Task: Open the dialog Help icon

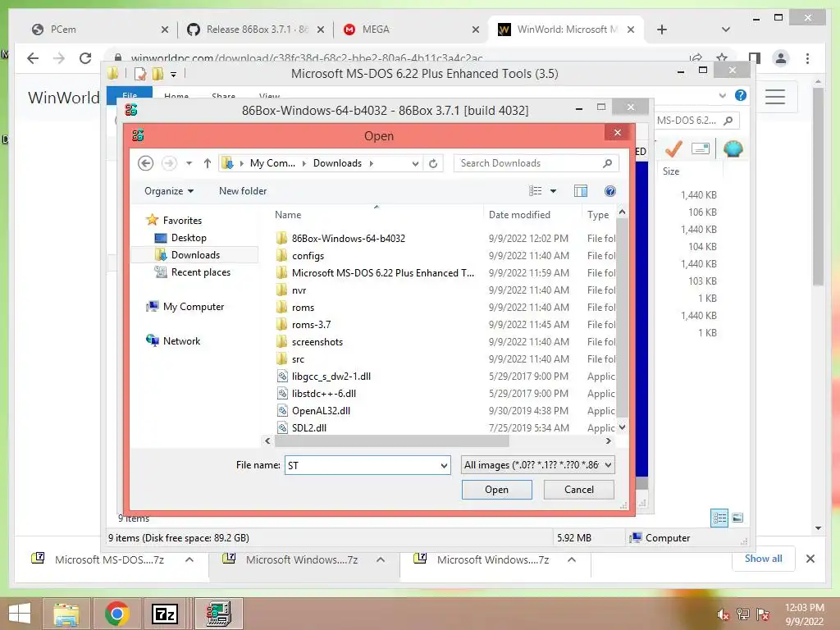Action: (609, 190)
